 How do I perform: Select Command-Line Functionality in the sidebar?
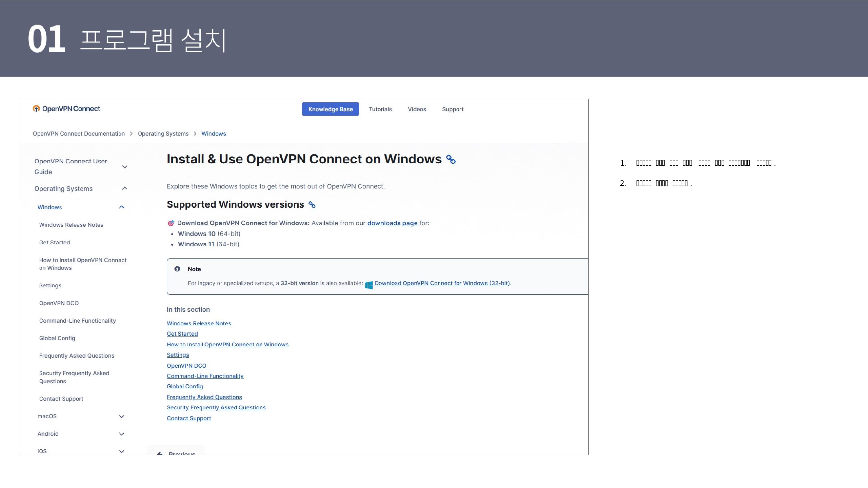[78, 321]
